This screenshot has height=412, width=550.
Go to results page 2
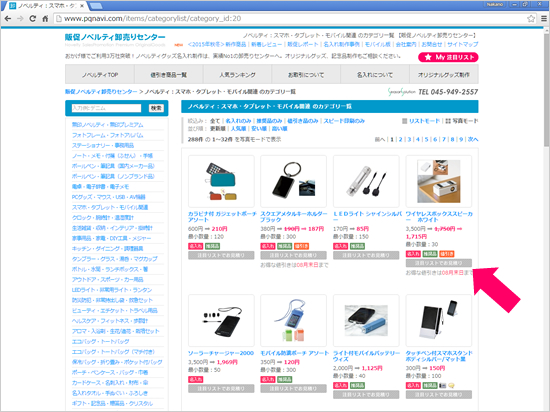(401, 140)
